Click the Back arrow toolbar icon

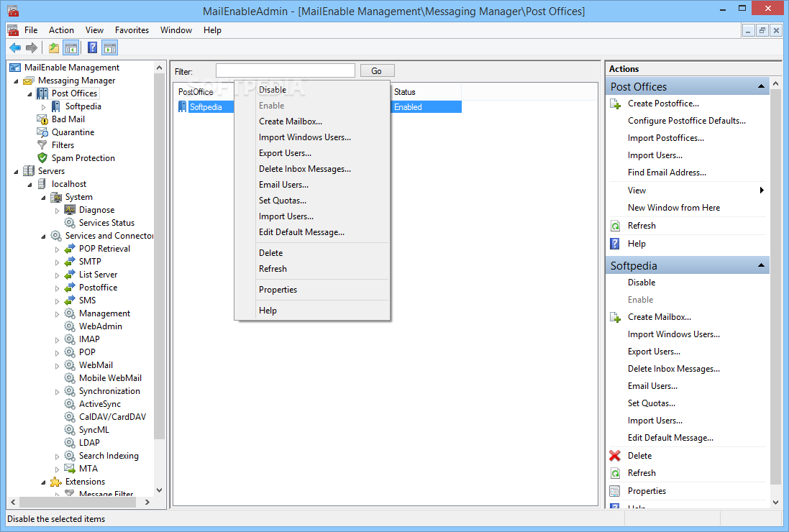[15, 47]
